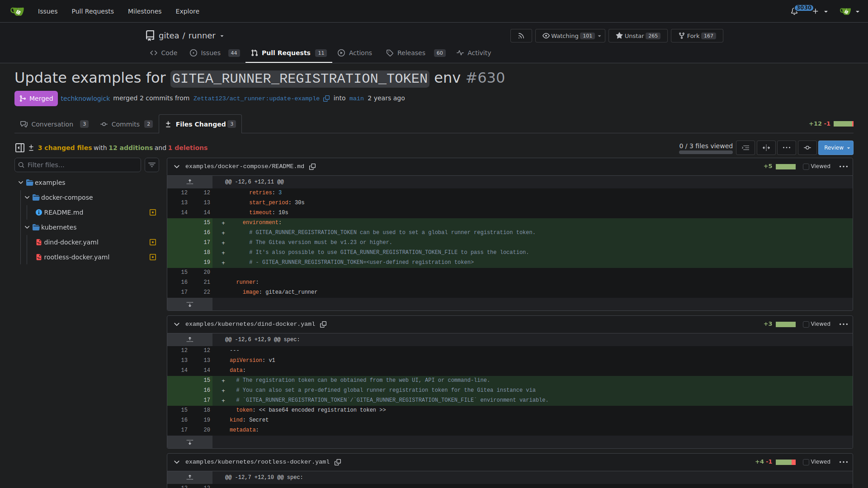Switch to the Commits tab
868x488 pixels.
(x=126, y=124)
